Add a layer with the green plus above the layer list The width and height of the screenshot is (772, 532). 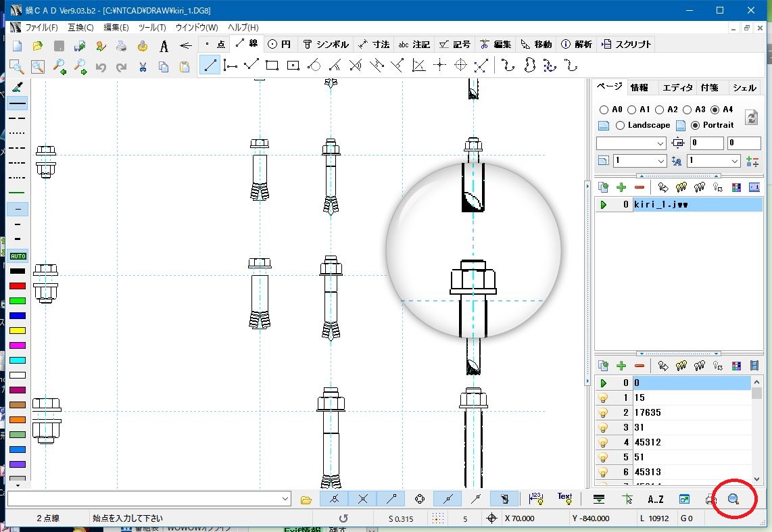[x=621, y=365]
